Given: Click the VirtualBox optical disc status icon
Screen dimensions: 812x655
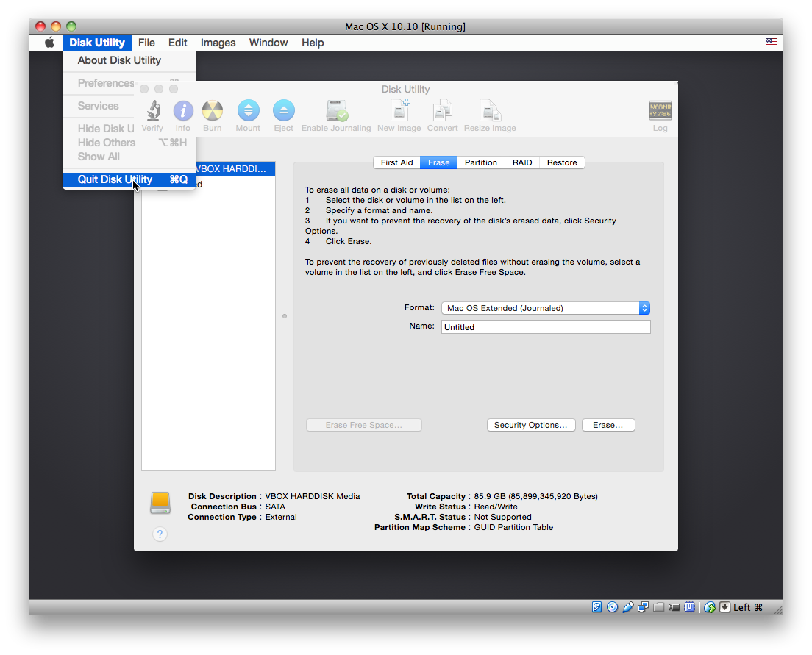Looking at the screenshot, I should coord(612,606).
